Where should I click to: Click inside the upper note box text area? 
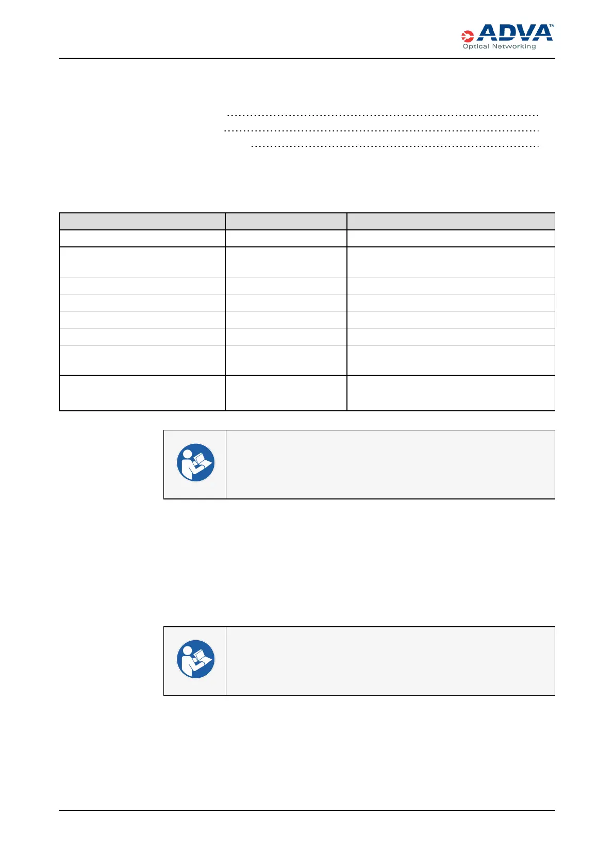(390, 464)
